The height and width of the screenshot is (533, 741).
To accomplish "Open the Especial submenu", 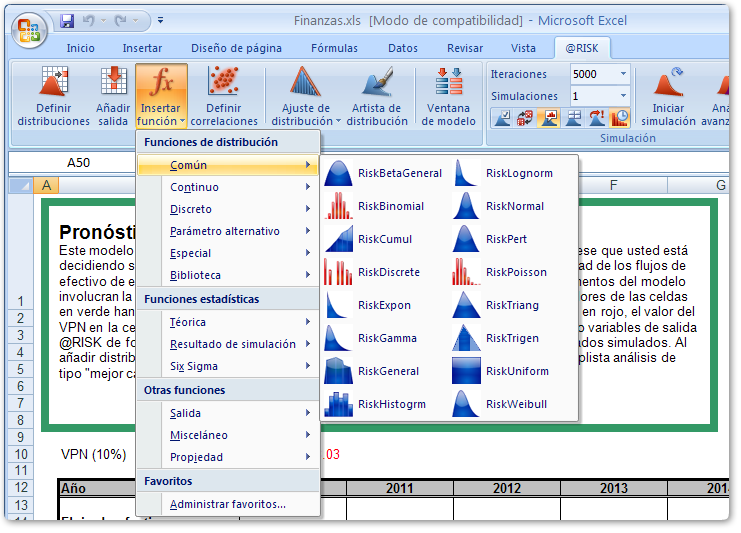I will pyautogui.click(x=228, y=253).
